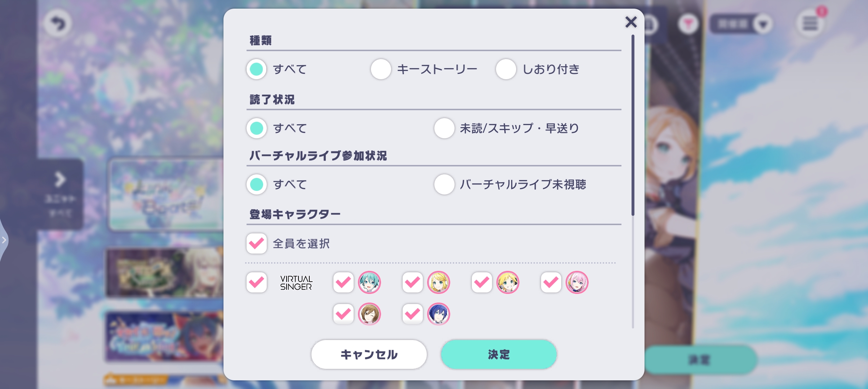Expand the side panel chevron arrow
The width and height of the screenshot is (868, 389).
[60, 179]
